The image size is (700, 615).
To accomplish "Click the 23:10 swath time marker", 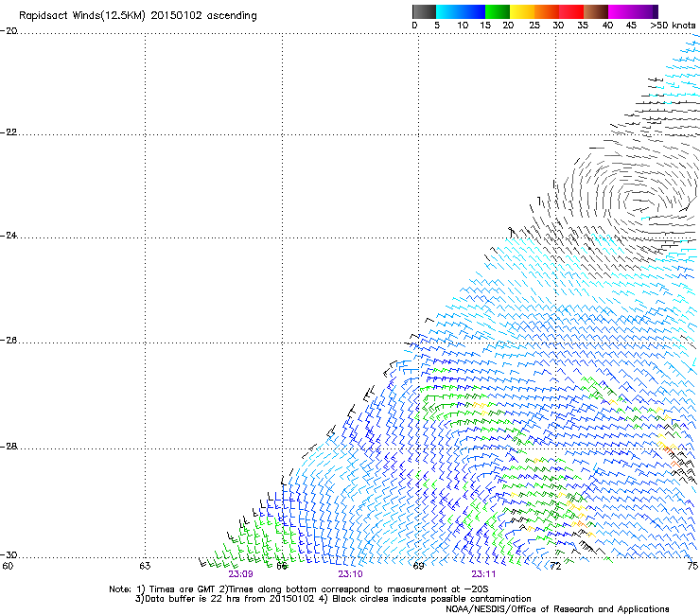I will pyautogui.click(x=350, y=574).
